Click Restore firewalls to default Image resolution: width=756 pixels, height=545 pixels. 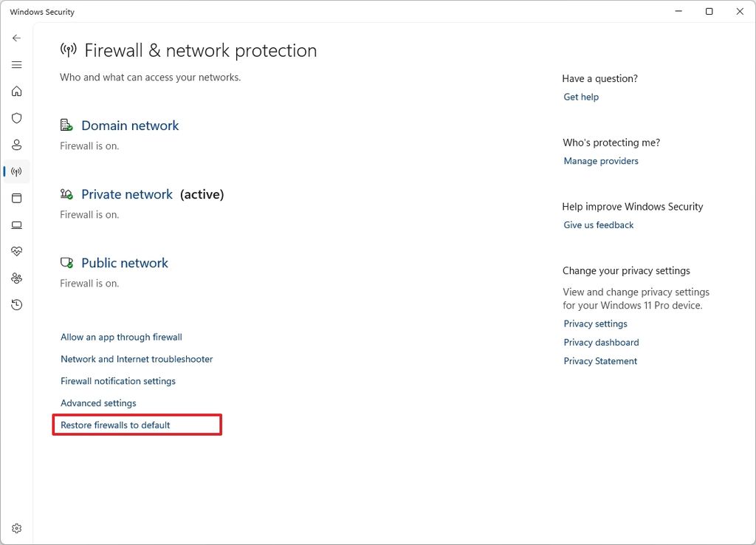click(x=114, y=425)
